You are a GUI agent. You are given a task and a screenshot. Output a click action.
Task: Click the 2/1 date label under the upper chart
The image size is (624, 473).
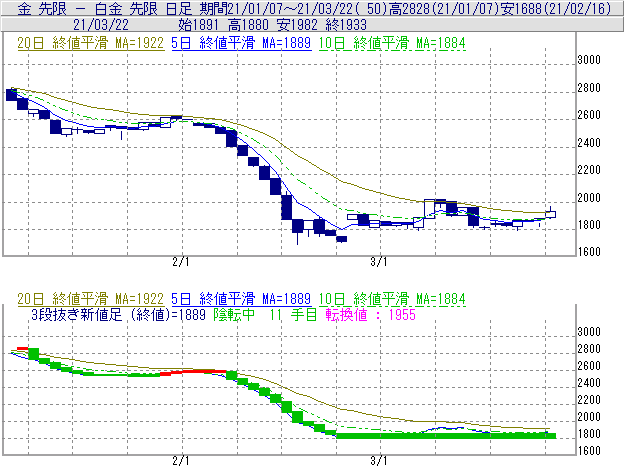point(181,262)
